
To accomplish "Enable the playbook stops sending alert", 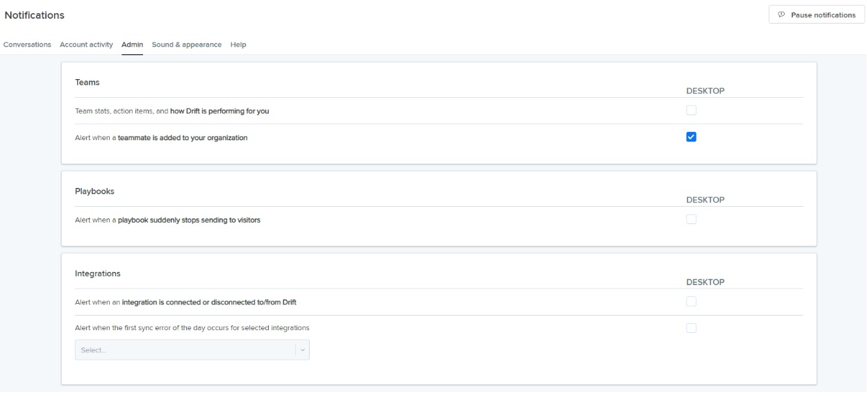I will click(x=691, y=219).
